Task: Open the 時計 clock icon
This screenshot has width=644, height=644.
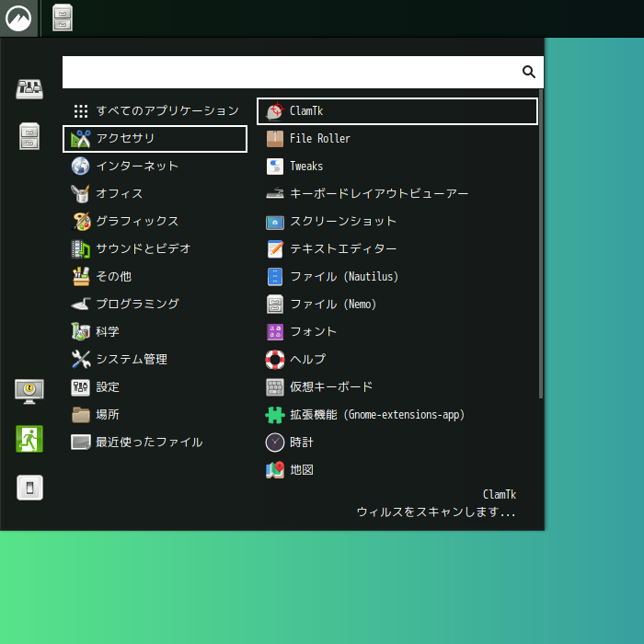Action: coord(275,443)
